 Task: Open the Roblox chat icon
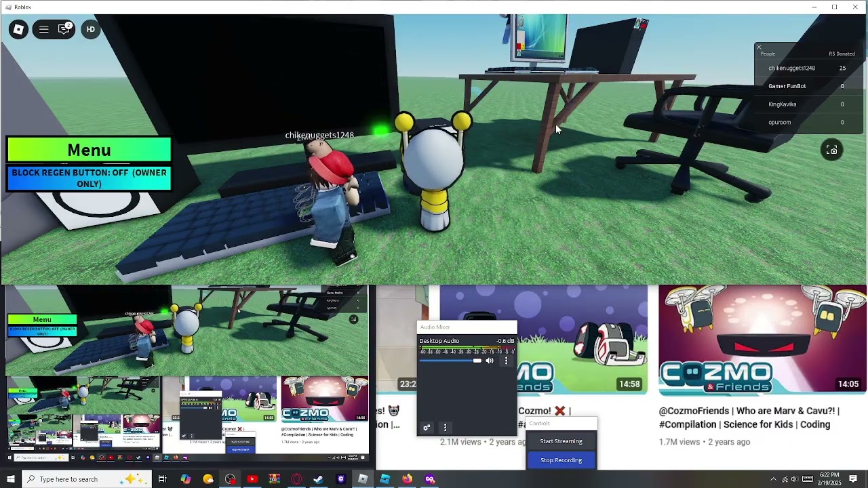click(64, 28)
